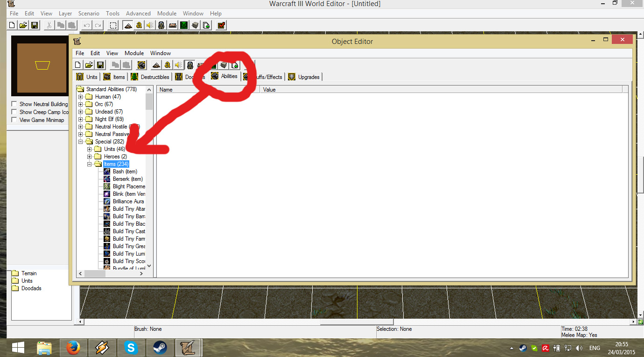Click Redo arrow in World Editor toolbar
Viewport: 644px width, 357px height.
[98, 25]
